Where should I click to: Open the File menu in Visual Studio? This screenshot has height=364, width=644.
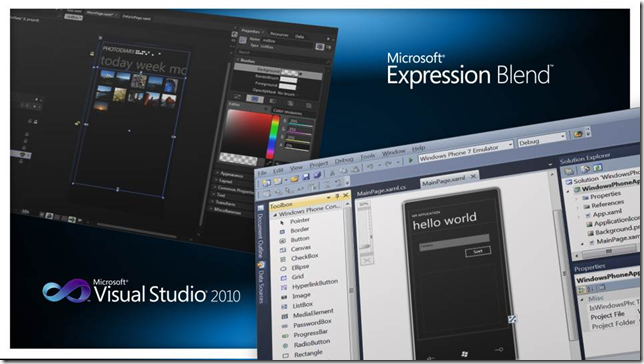262,173
